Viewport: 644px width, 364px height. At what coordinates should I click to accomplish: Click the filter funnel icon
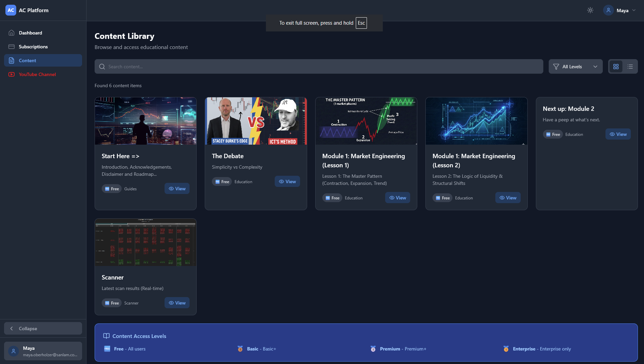click(x=556, y=67)
